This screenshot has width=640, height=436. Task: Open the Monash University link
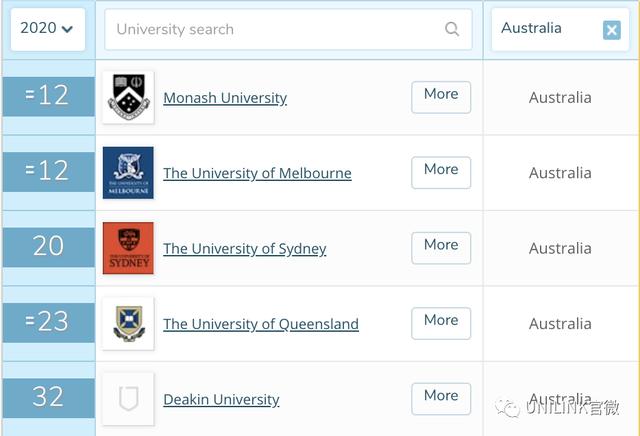pyautogui.click(x=225, y=98)
